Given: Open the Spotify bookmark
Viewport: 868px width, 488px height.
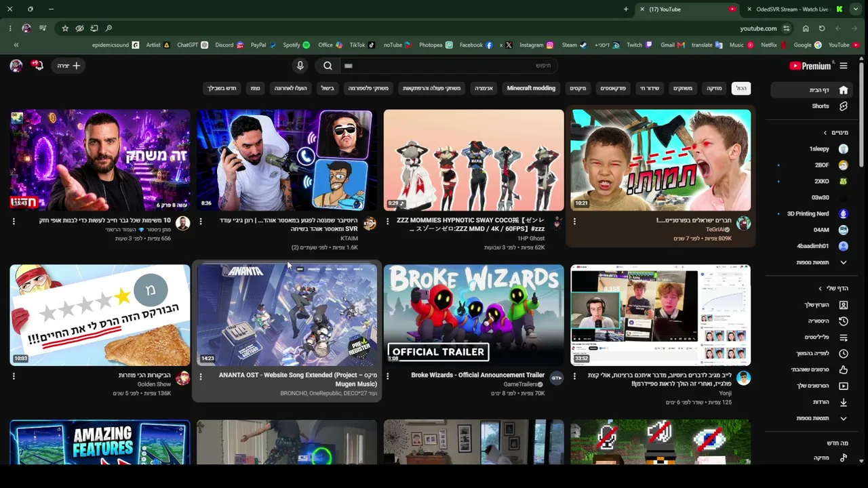Looking at the screenshot, I should pos(296,45).
